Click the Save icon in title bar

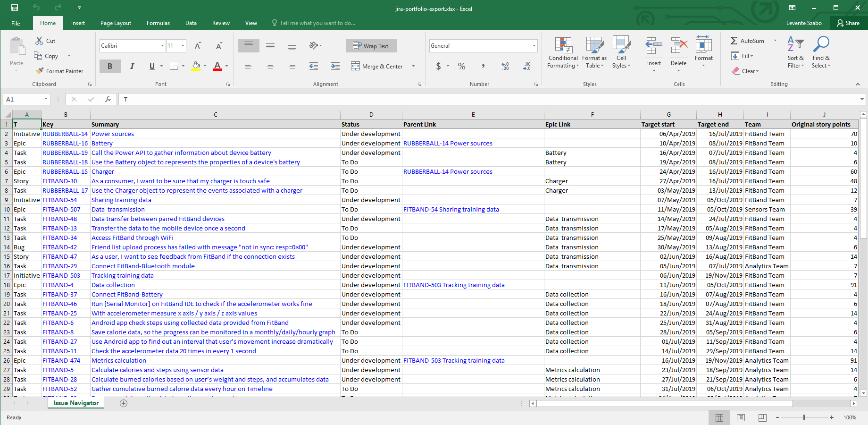15,8
